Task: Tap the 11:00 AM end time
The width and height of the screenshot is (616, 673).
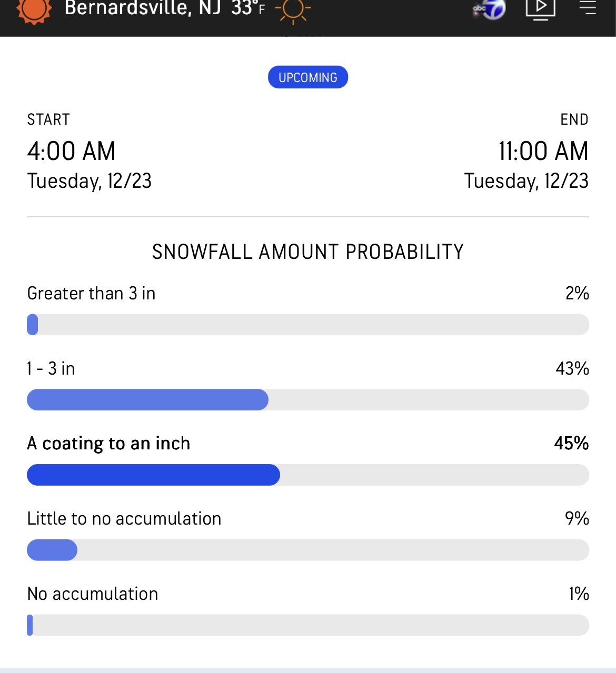Action: coord(543,151)
